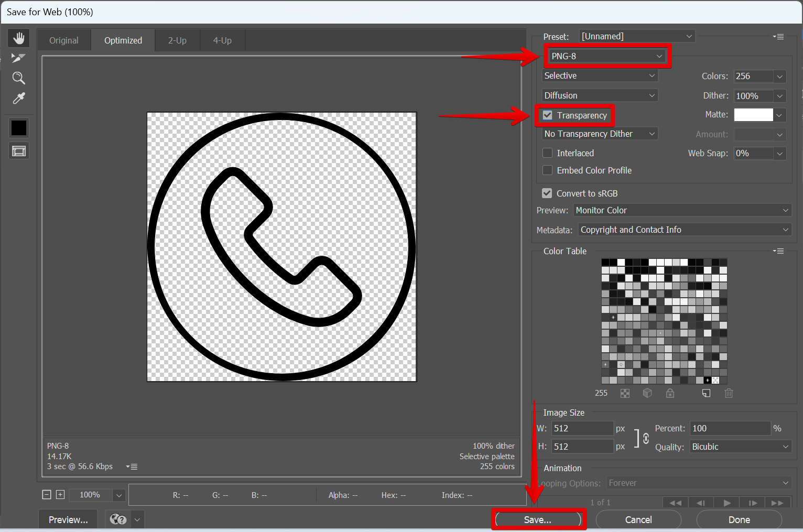Toggle slices visibility icon
This screenshot has height=532, width=803.
coord(19,151)
